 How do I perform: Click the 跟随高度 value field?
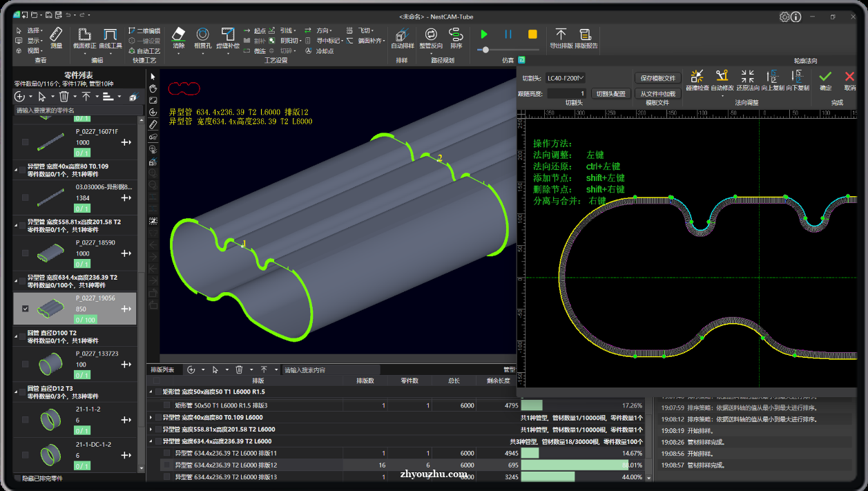(566, 93)
